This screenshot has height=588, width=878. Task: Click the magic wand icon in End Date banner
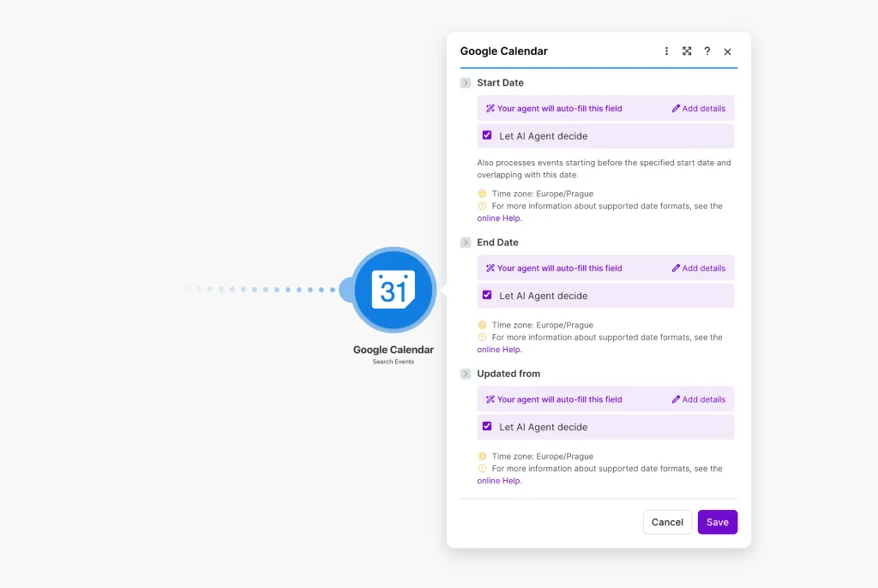(490, 268)
